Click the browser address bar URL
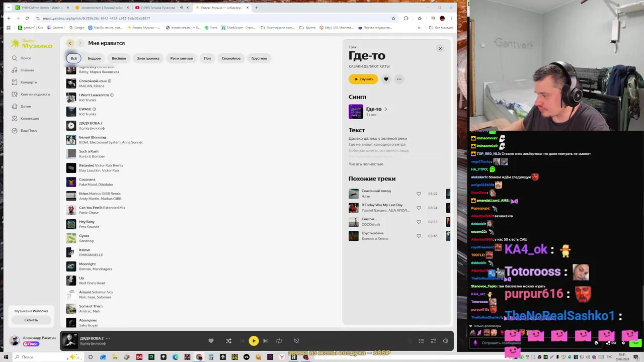Screen dimensions: 644x362 click(x=96, y=18)
